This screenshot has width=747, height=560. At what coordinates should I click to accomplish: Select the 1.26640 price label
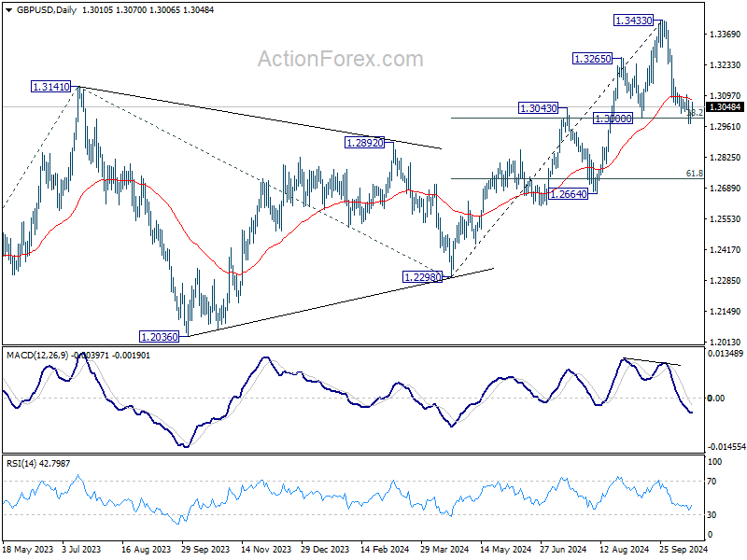click(569, 194)
